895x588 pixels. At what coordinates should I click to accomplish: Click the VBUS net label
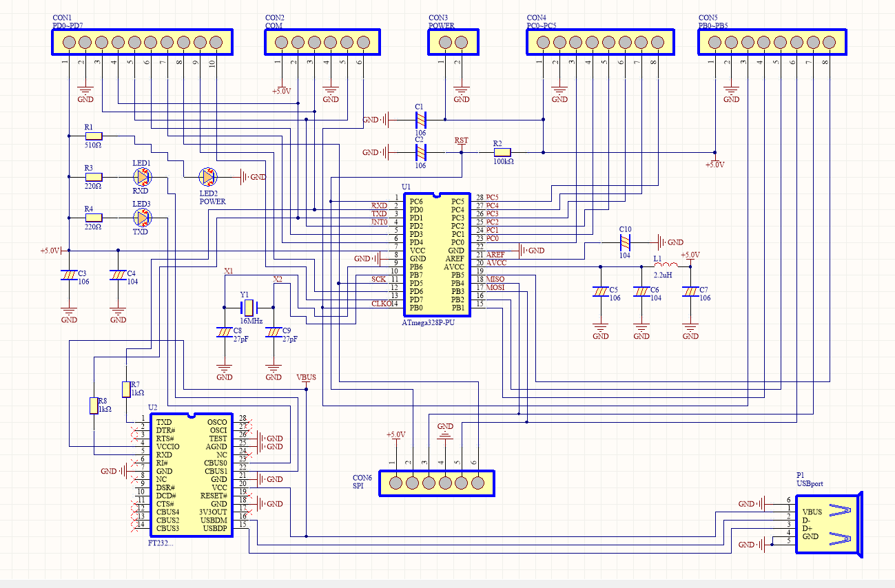point(306,377)
